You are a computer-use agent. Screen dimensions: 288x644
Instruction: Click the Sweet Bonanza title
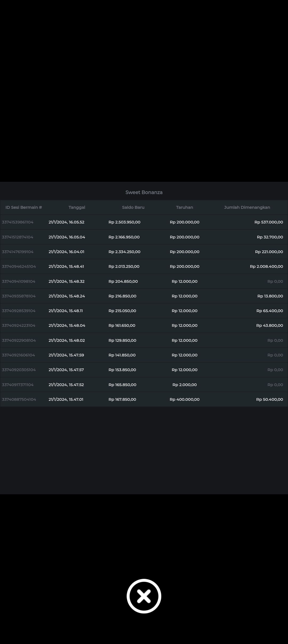[x=144, y=192]
